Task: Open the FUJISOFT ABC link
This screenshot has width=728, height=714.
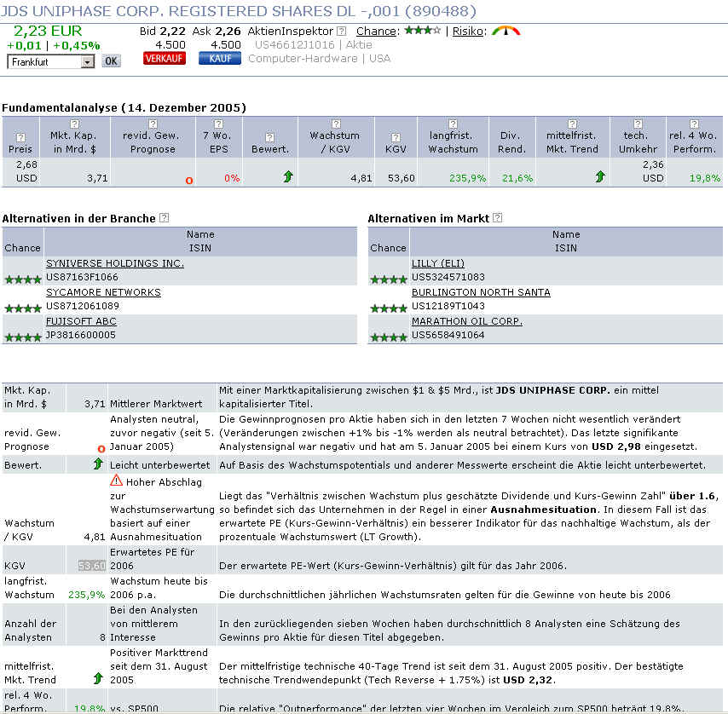Action: pyautogui.click(x=81, y=321)
